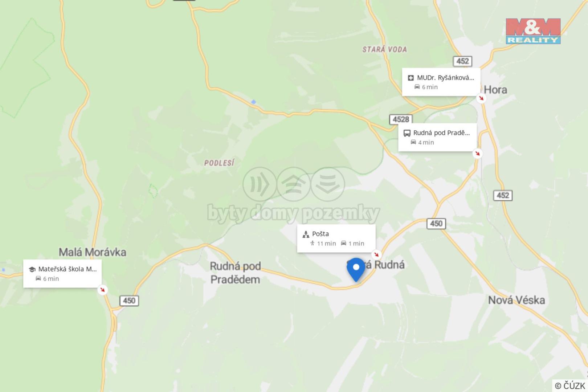Click the Stará Voda area label
The width and height of the screenshot is (588, 392).
point(385,49)
